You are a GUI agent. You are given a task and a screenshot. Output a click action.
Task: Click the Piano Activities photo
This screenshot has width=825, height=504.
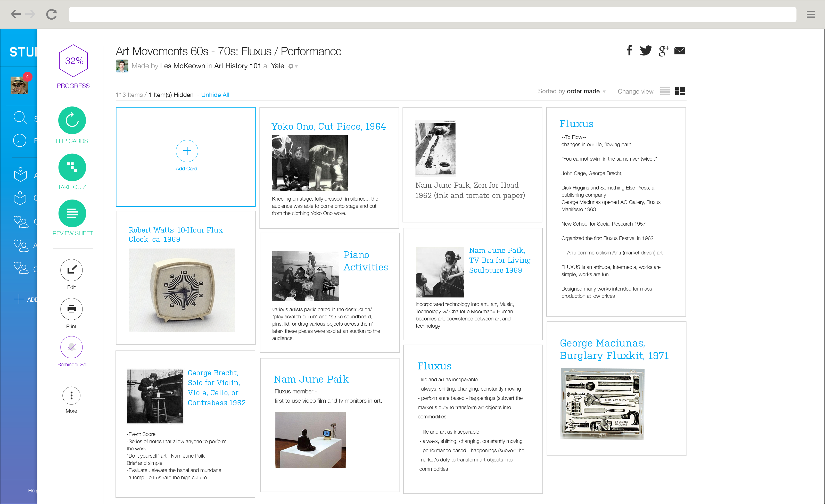tap(305, 276)
